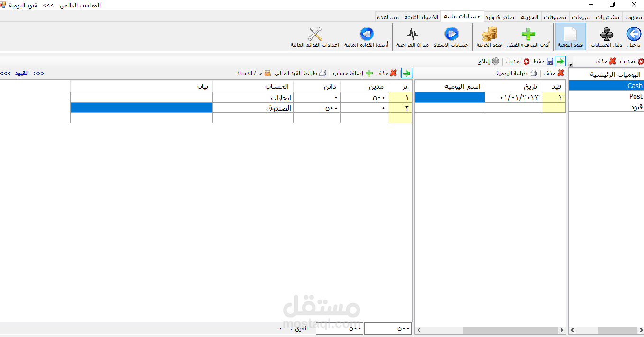Image resolution: width=644 pixels, height=337 pixels.
Task: Restore down the application window
Action: click(x=612, y=5)
